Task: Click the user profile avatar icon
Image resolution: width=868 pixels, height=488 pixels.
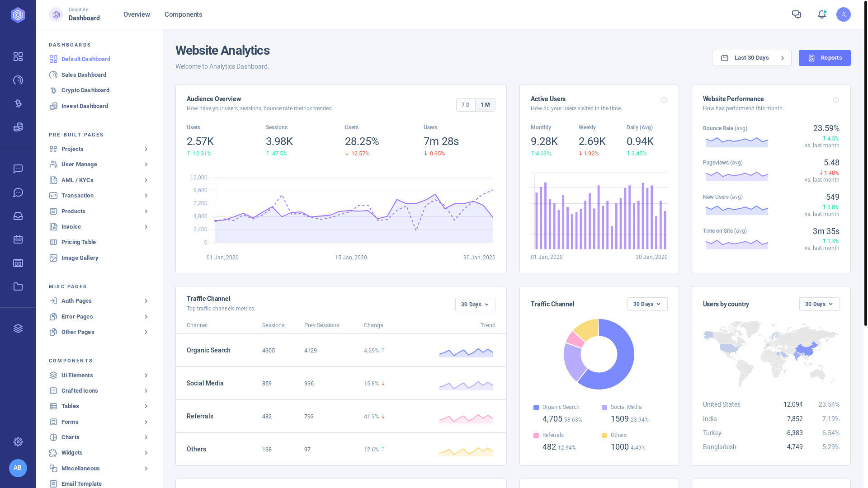Action: pyautogui.click(x=843, y=14)
